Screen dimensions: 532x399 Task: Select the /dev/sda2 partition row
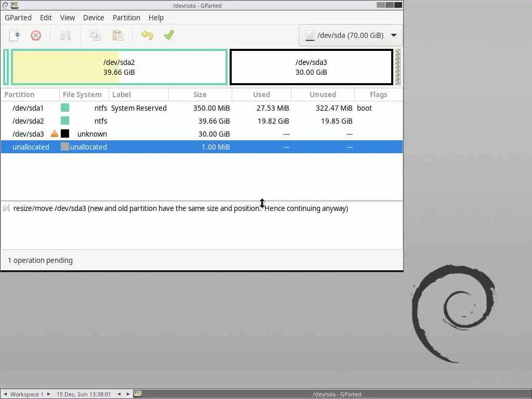[202, 121]
